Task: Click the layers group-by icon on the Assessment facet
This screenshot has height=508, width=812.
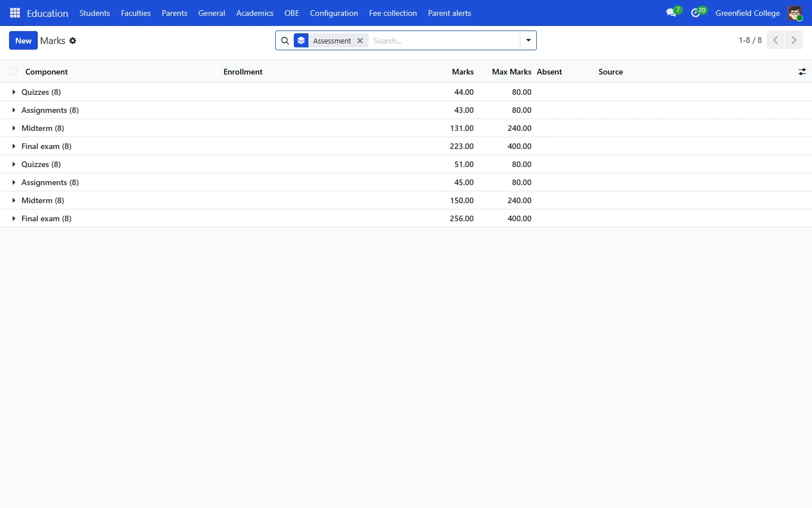Action: tap(301, 41)
